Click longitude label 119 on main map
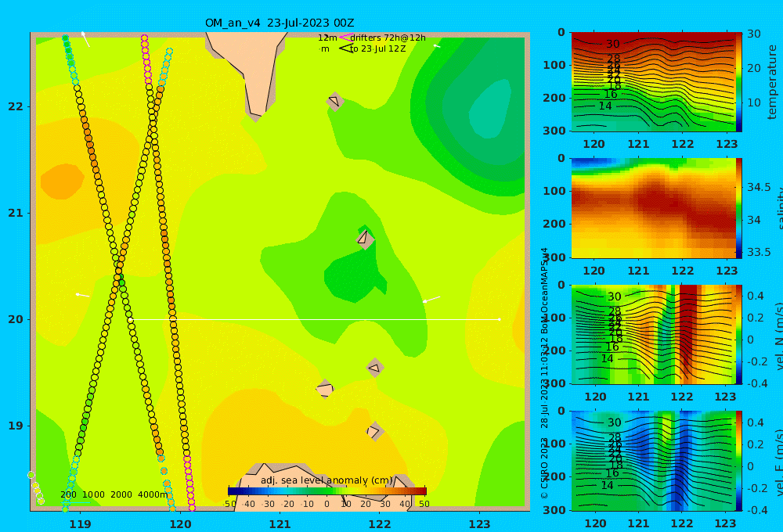Image resolution: width=783 pixels, height=532 pixels. pos(80,524)
